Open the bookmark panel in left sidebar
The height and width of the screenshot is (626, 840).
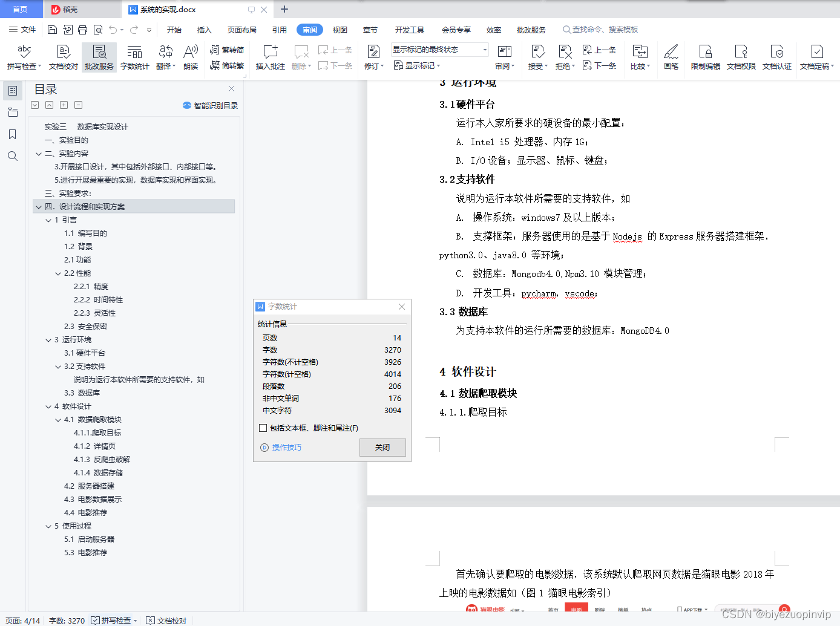(x=12, y=134)
